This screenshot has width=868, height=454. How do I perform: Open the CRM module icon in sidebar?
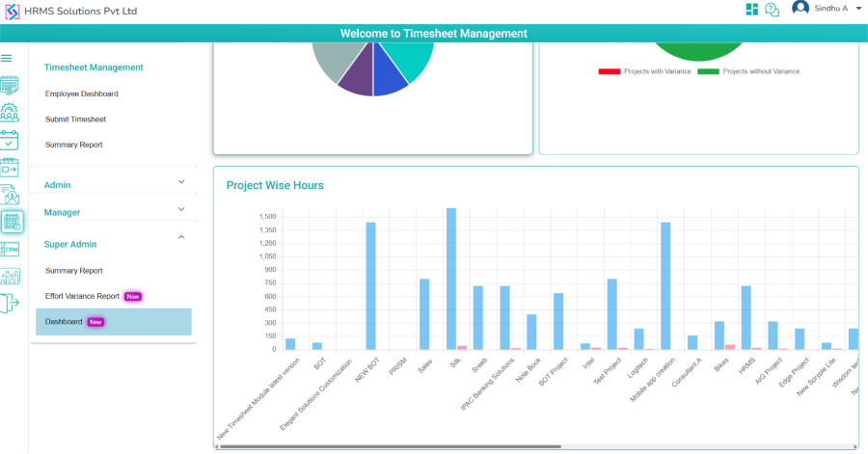[11, 249]
